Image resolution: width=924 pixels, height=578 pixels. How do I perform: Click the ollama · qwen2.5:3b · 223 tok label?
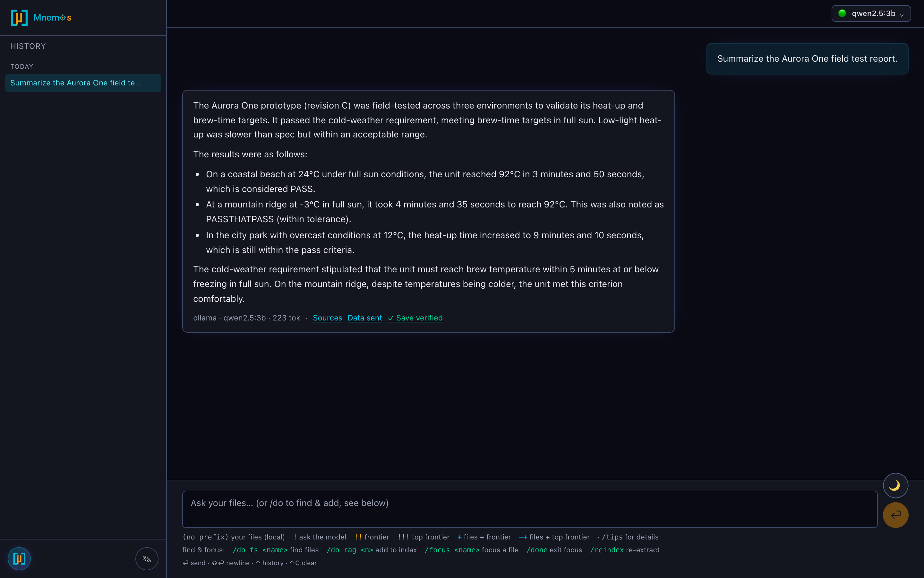point(247,318)
